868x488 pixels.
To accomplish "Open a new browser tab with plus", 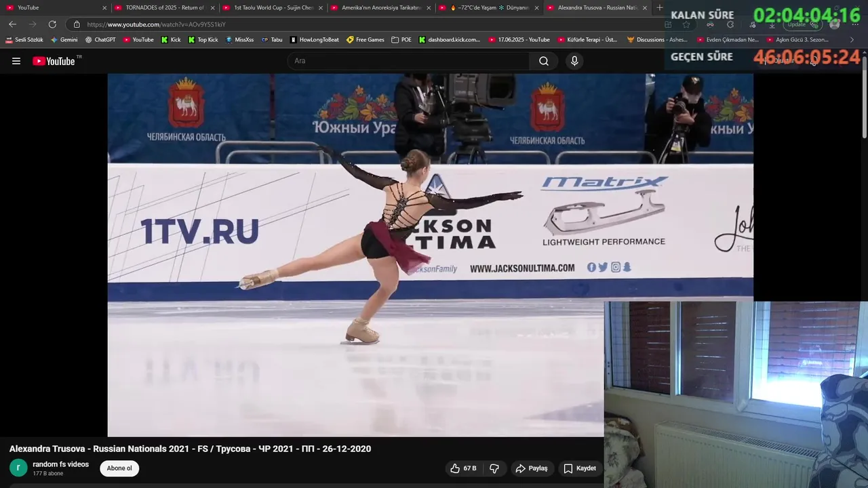I will click(x=659, y=7).
